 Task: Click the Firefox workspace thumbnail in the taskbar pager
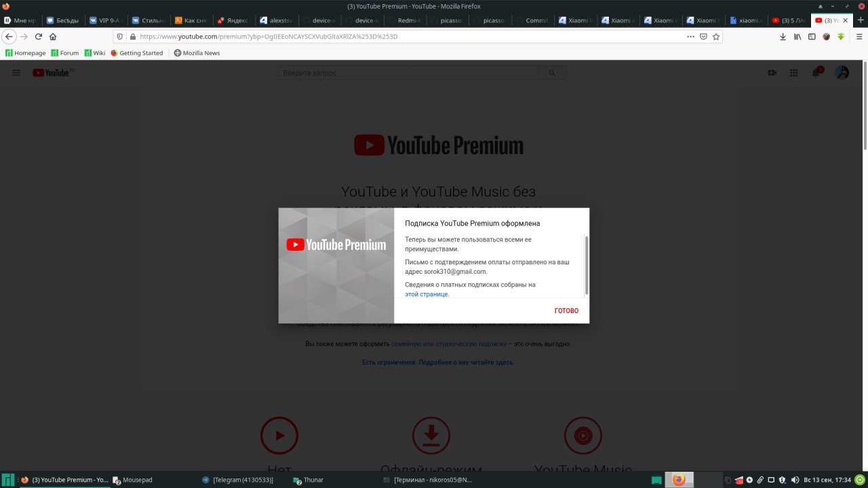(679, 480)
